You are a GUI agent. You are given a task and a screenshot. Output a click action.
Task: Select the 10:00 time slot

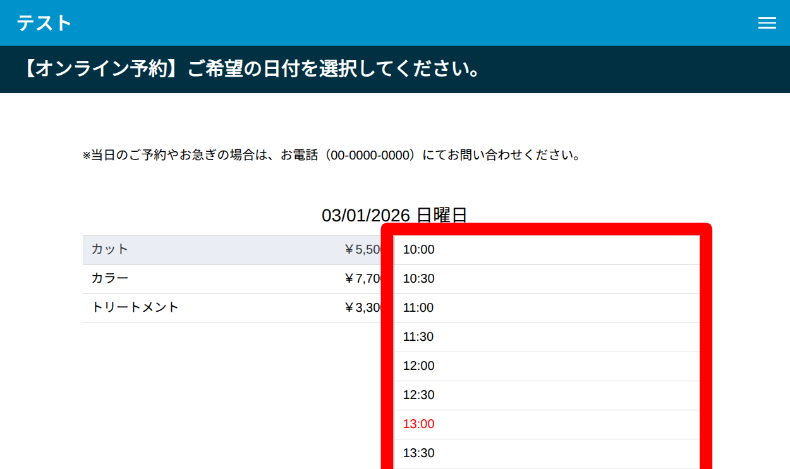coord(546,250)
